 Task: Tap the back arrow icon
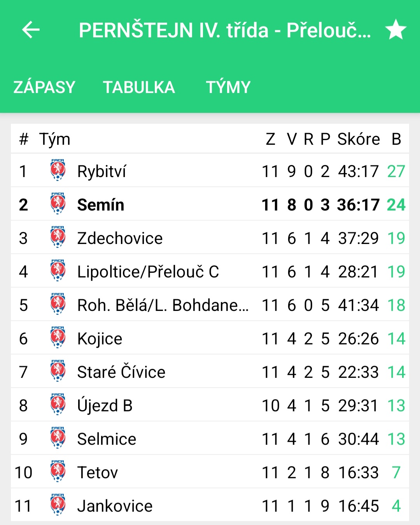(31, 30)
